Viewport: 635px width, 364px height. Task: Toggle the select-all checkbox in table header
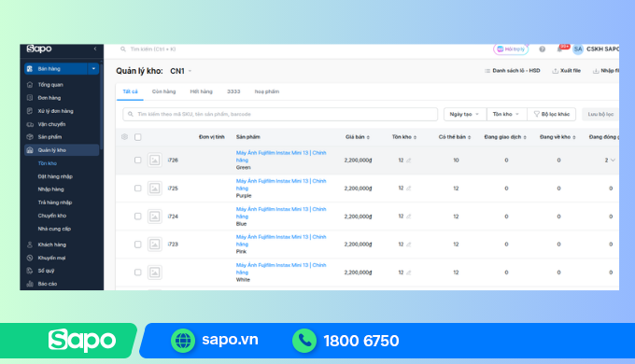[x=137, y=137]
